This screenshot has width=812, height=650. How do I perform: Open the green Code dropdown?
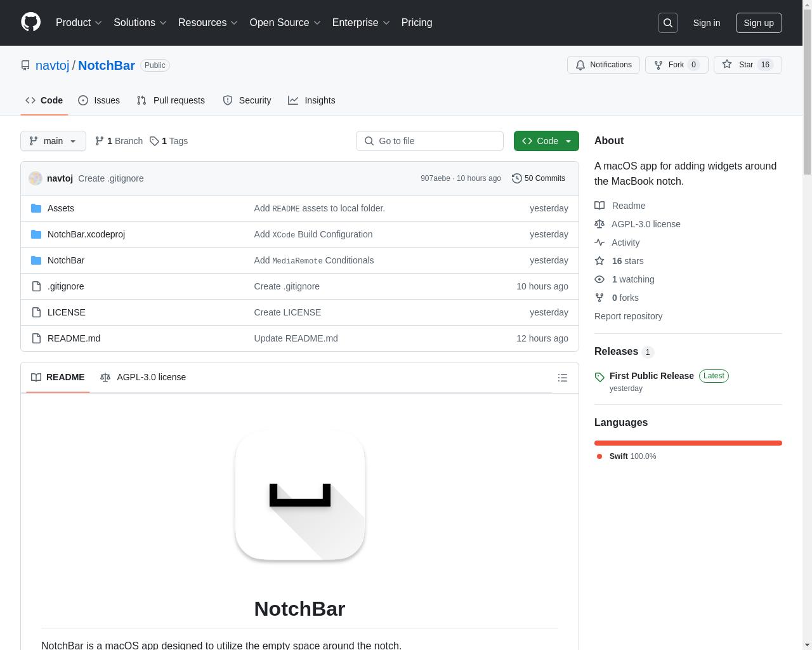pyautogui.click(x=546, y=141)
